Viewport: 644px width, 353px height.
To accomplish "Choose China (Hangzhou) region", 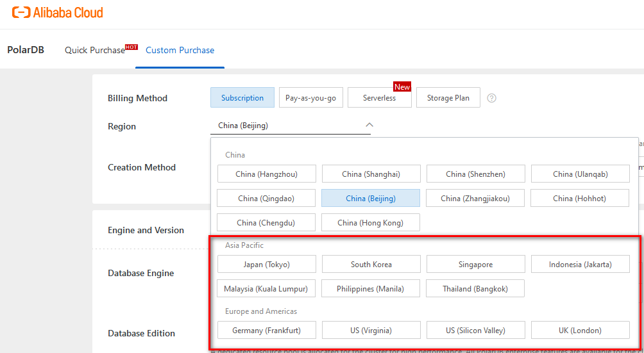I will click(x=267, y=174).
